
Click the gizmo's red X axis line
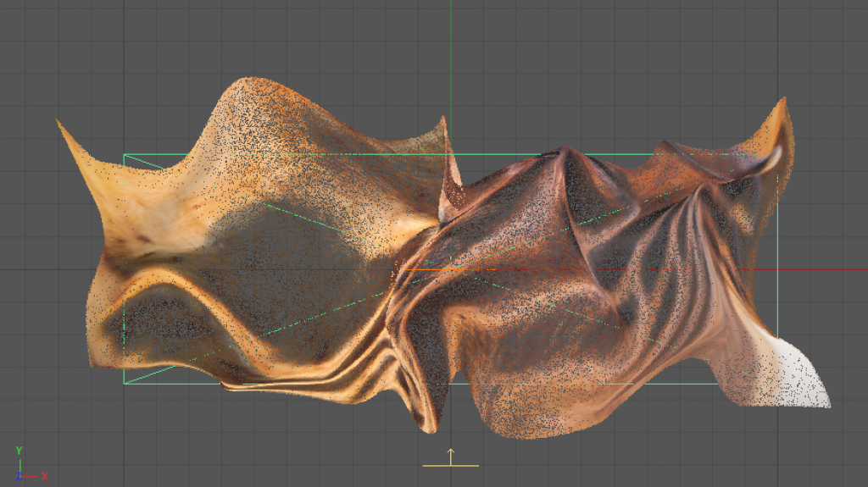click(31, 476)
